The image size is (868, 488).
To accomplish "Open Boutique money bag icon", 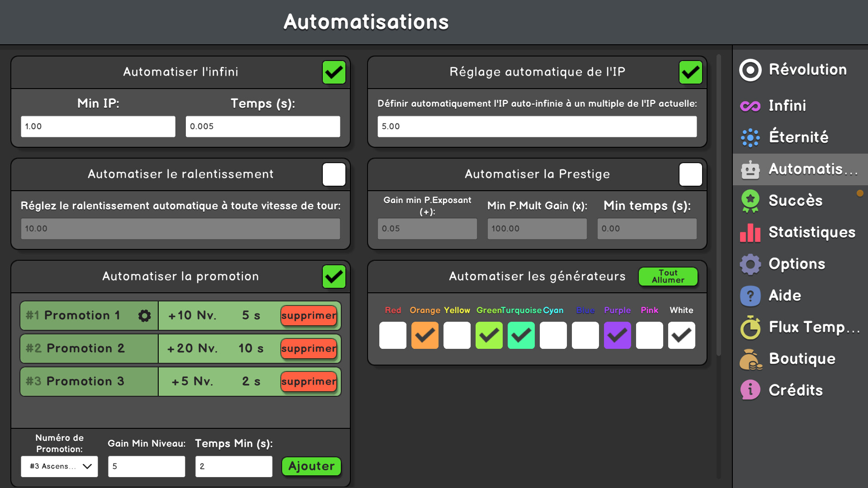I will coord(750,359).
